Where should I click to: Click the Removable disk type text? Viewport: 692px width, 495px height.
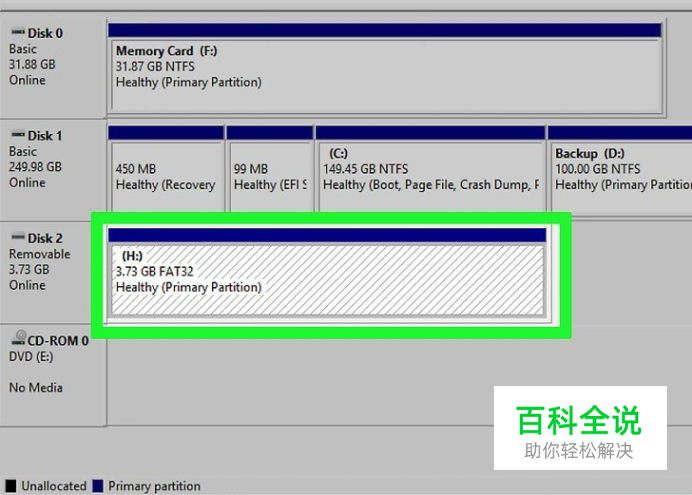click(x=40, y=254)
